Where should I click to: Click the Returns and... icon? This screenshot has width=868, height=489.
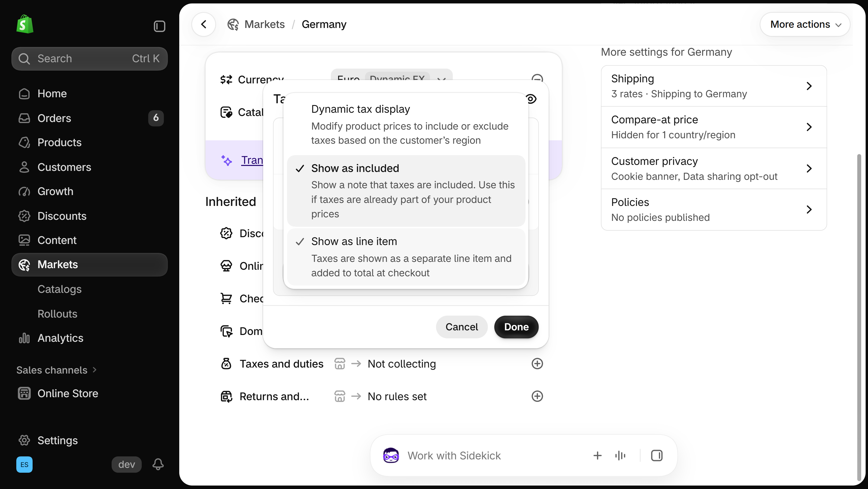[x=226, y=396]
